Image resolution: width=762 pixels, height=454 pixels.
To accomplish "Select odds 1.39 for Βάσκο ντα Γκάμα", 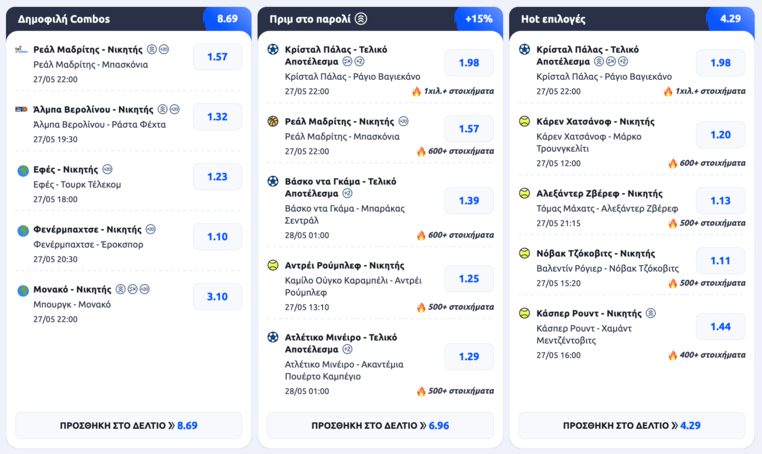I will point(469,201).
